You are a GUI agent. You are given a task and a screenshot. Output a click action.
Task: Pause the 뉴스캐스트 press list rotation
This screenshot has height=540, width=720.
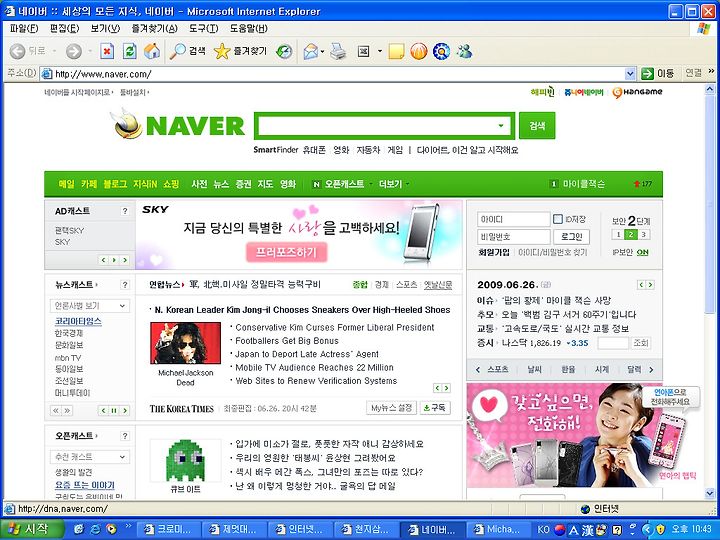tap(114, 411)
